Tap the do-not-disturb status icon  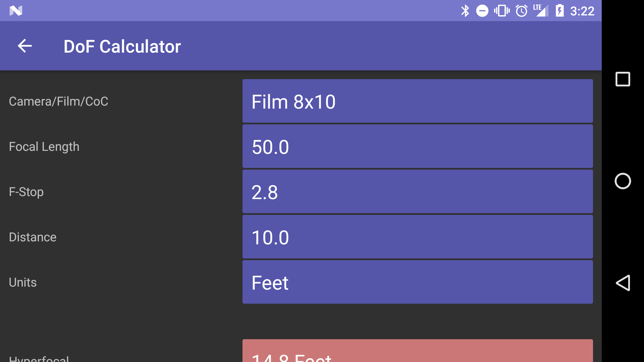pos(482,10)
